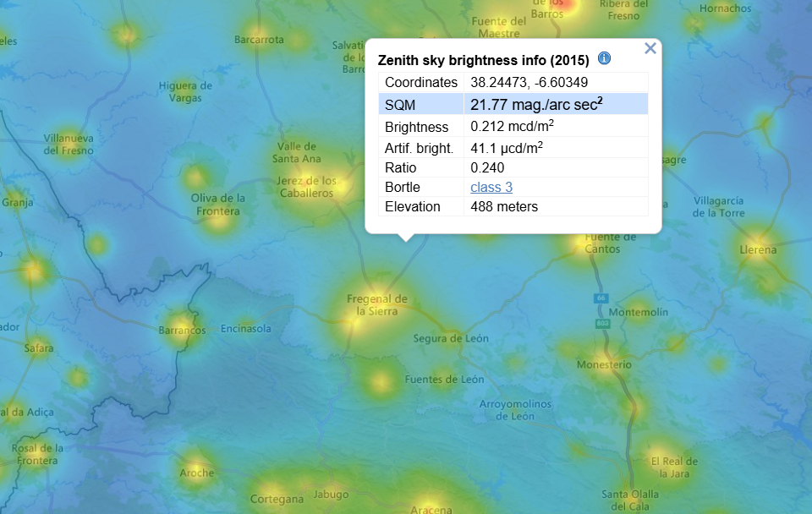The image size is (812, 514).
Task: Click the Barcarrota town label
Action: click(259, 40)
